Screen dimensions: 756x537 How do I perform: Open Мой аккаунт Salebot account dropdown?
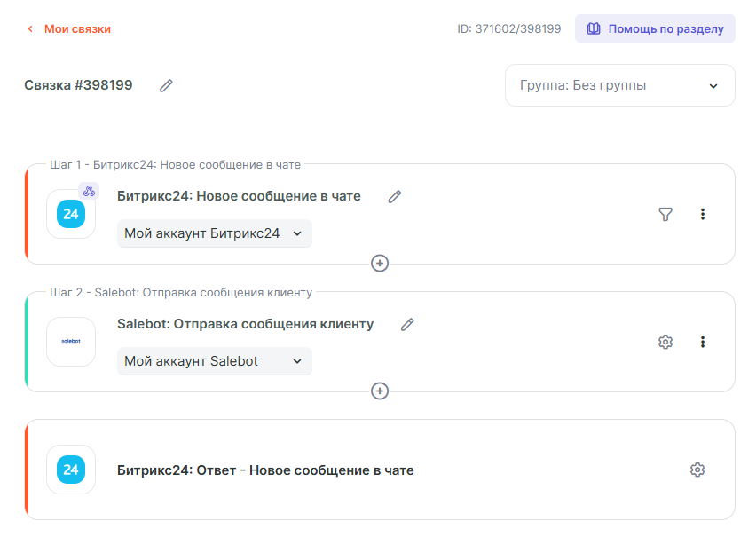point(214,361)
